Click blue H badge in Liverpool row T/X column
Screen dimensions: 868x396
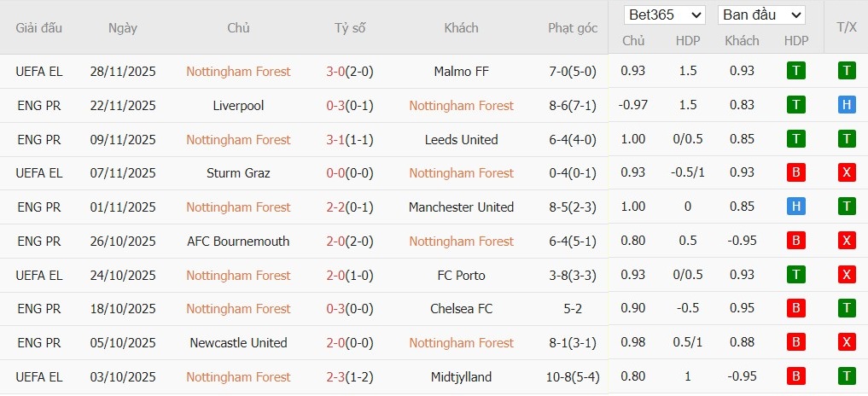(847, 105)
